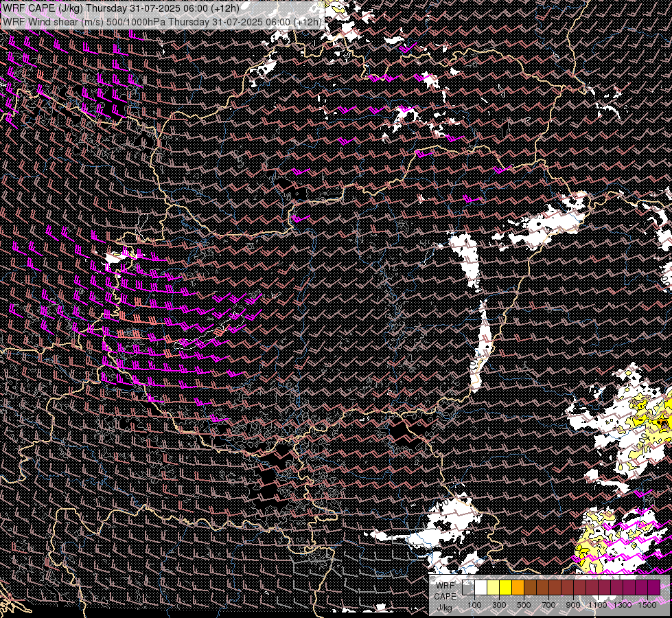Image resolution: width=672 pixels, height=618 pixels.
Task: Click the transparent first legend swatch
Action: 468,588
